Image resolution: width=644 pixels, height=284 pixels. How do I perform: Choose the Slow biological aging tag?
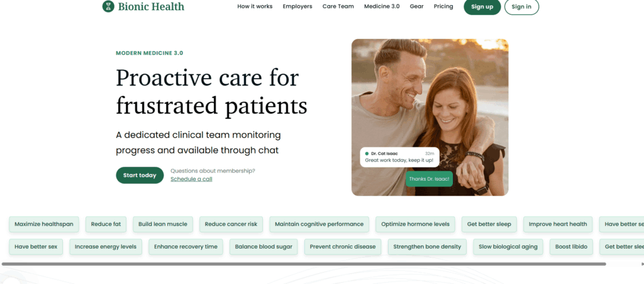508,247
